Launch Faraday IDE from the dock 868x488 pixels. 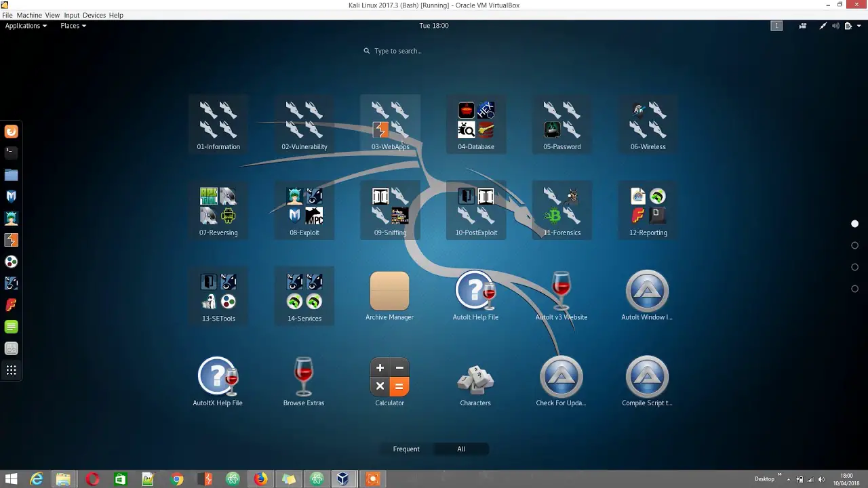pyautogui.click(x=11, y=305)
